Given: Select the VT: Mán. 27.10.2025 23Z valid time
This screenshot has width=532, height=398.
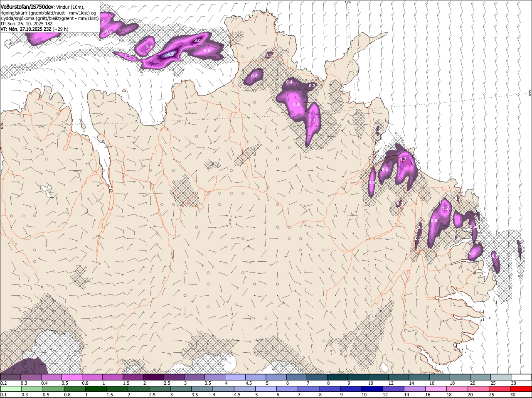Looking at the screenshot, I should (26, 29).
